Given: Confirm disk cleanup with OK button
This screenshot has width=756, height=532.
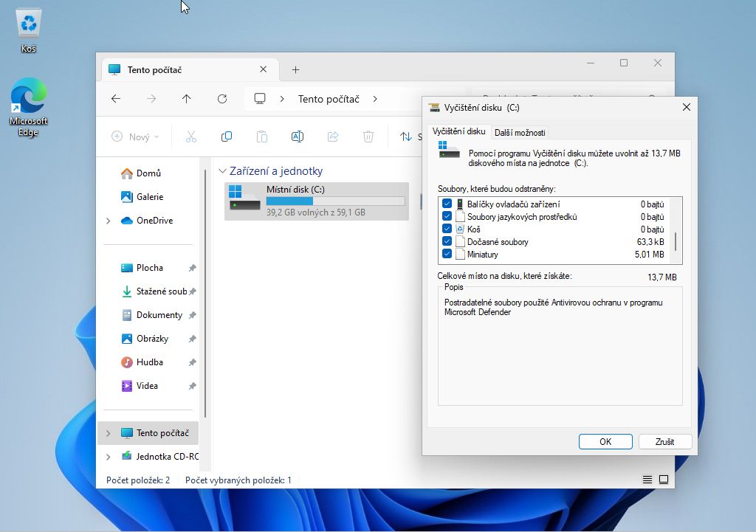Looking at the screenshot, I should point(605,441).
